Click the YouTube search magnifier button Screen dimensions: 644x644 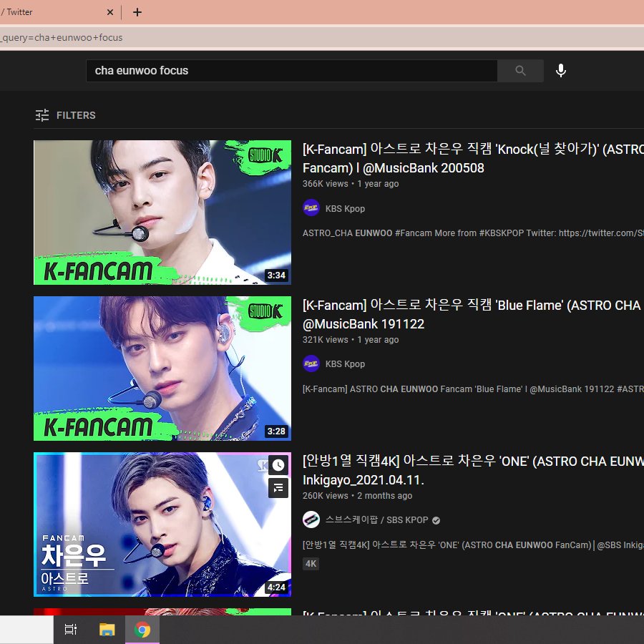click(x=520, y=71)
